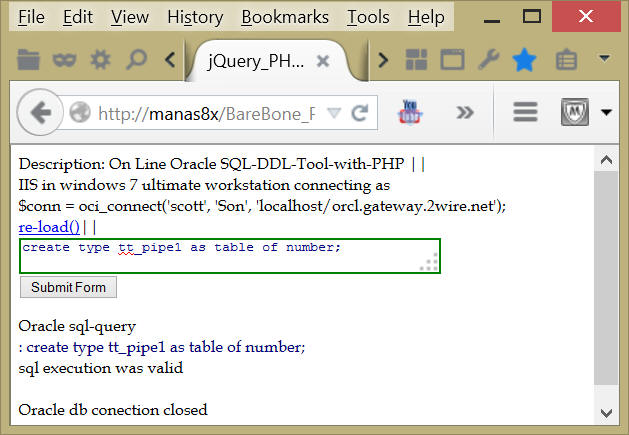Click 'Oracle db conection closed' text
This screenshot has width=629, height=435.
(x=113, y=410)
